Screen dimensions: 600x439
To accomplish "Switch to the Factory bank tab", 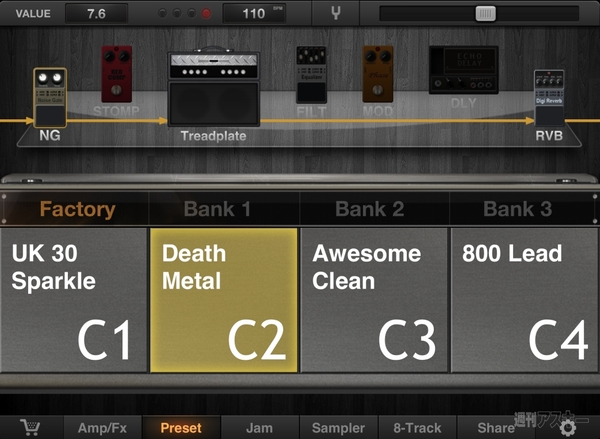I will click(77, 209).
